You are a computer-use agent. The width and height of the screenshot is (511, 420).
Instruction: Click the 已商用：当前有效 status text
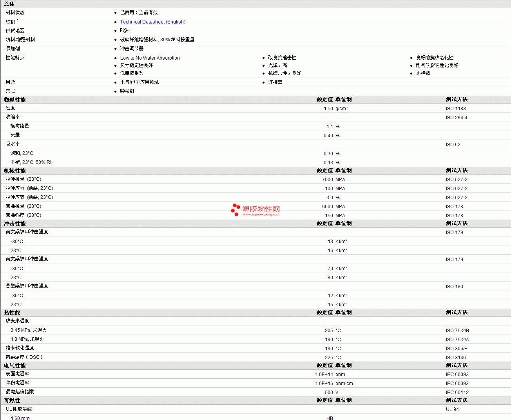click(139, 13)
